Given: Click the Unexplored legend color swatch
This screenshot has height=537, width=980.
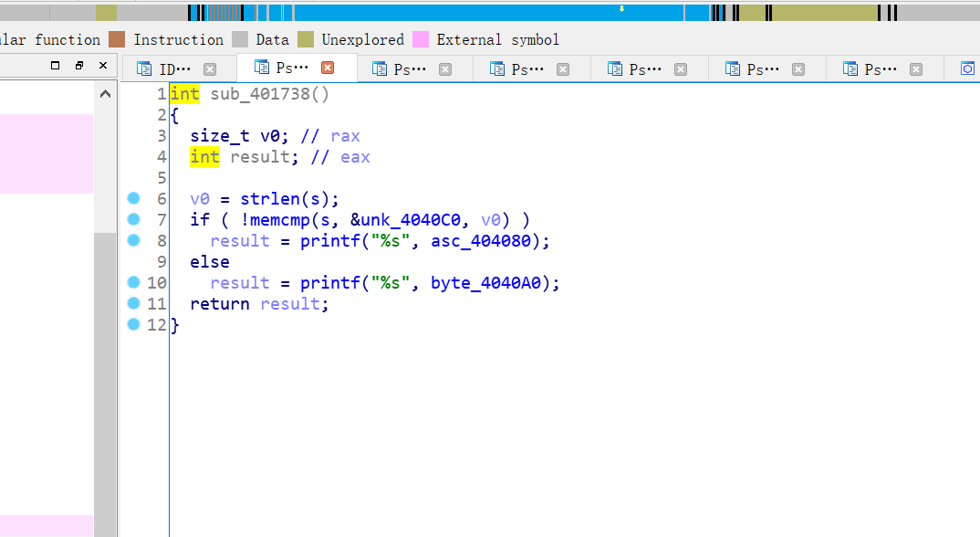Looking at the screenshot, I should point(306,39).
